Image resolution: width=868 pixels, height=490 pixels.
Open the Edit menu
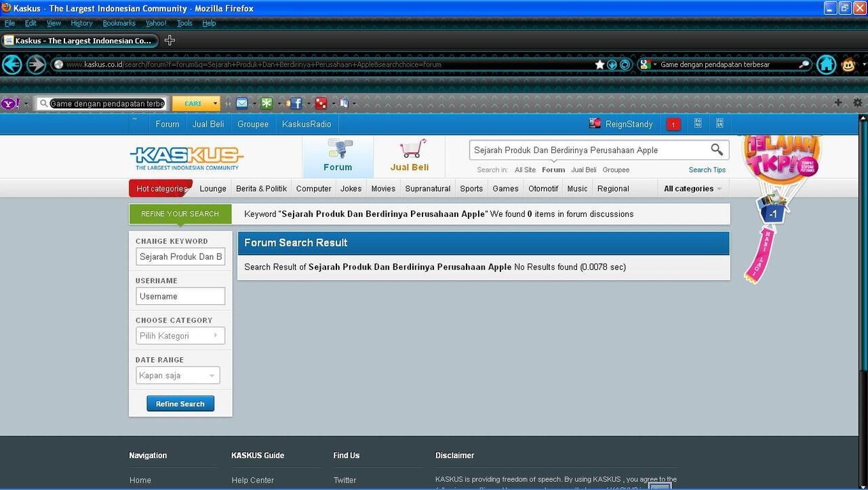(x=31, y=23)
